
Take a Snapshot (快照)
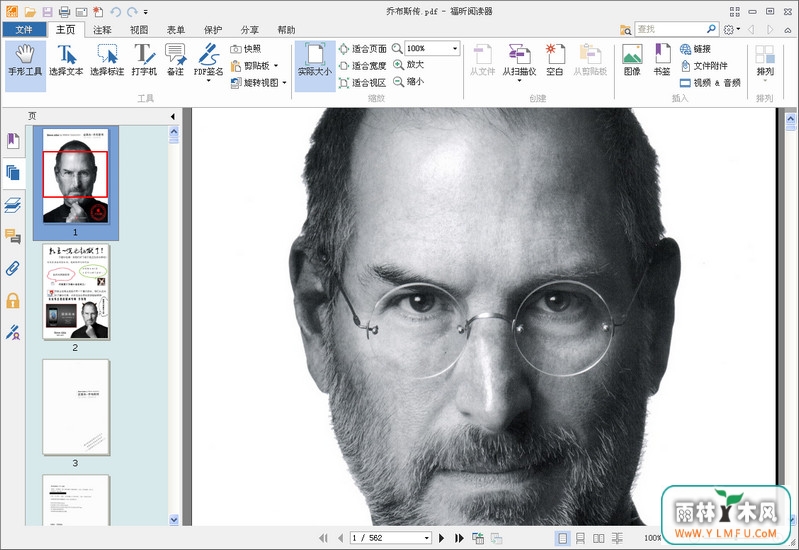point(246,49)
